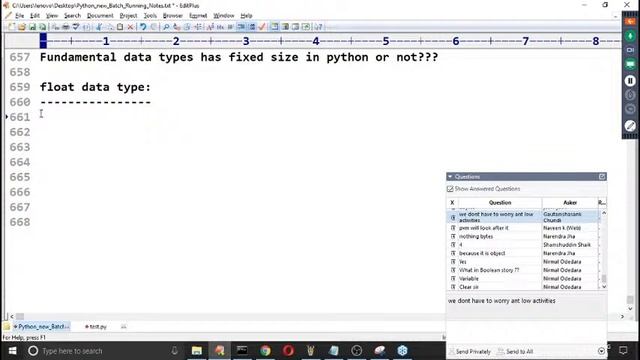The width and height of the screenshot is (640, 360).
Task: Click the Replace toolbar icon
Action: 177,27
